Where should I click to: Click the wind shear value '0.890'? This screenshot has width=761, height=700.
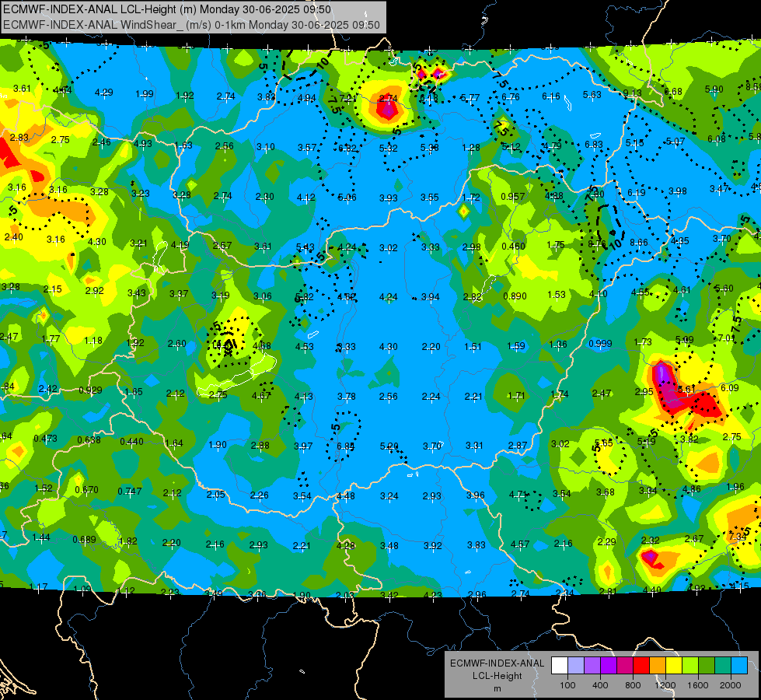point(515,296)
